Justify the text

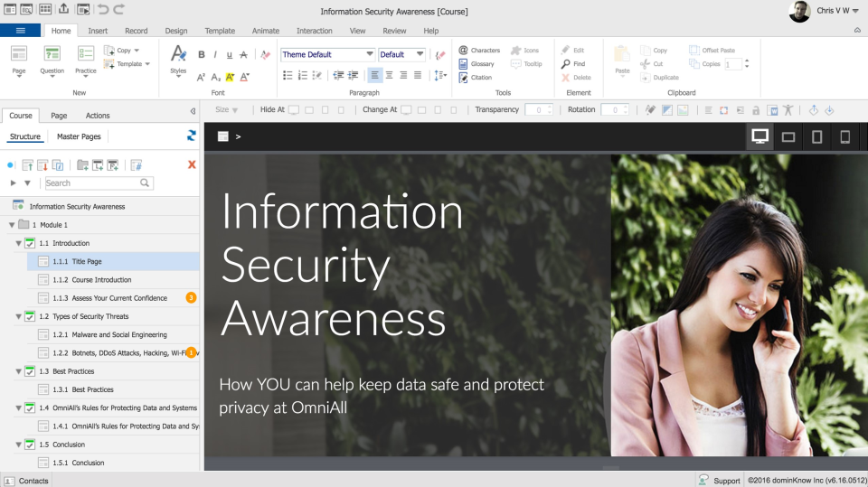tap(418, 75)
